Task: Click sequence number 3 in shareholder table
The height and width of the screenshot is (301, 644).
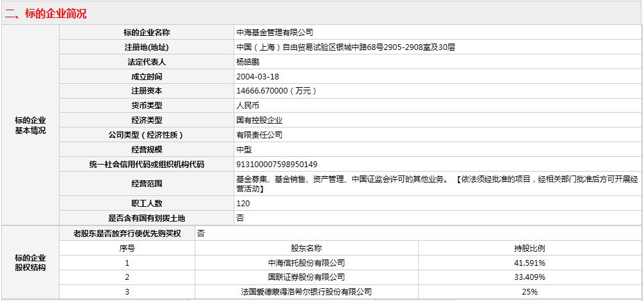Action: click(x=127, y=292)
